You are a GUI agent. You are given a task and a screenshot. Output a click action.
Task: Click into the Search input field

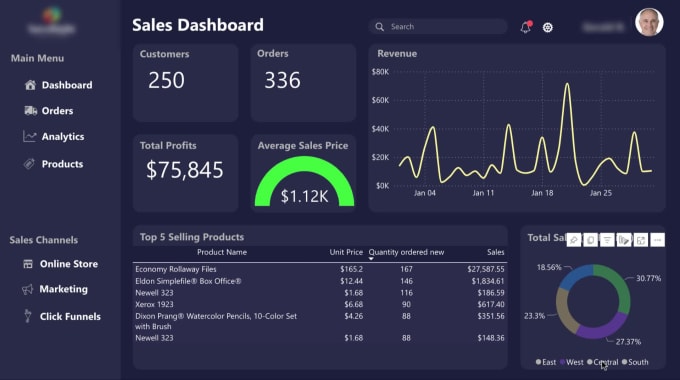pyautogui.click(x=438, y=26)
